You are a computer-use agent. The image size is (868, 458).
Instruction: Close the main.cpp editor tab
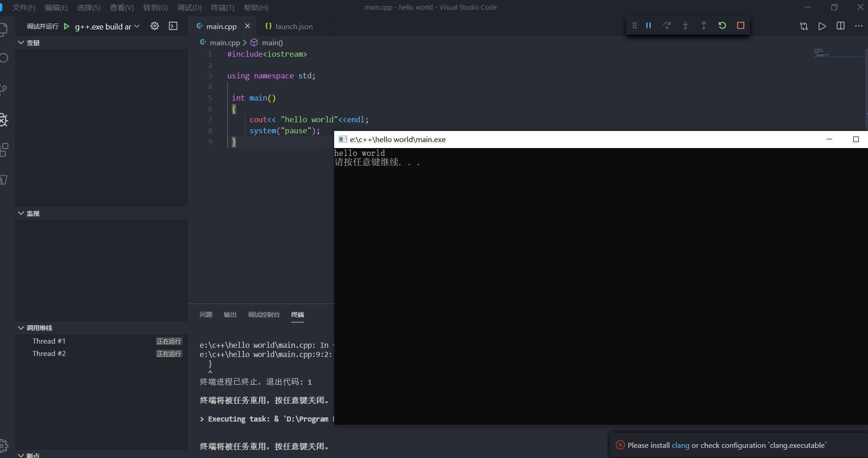click(248, 26)
